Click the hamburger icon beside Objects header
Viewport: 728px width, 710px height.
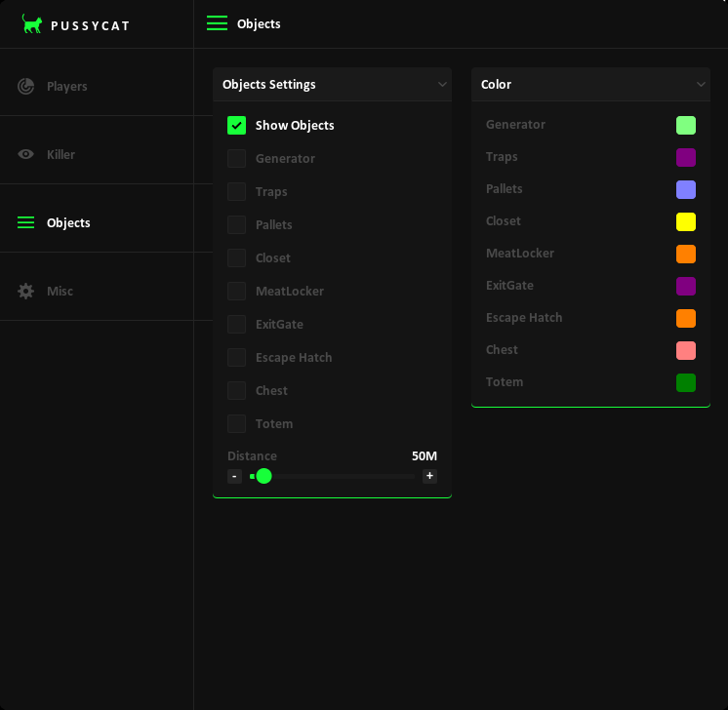(x=217, y=23)
